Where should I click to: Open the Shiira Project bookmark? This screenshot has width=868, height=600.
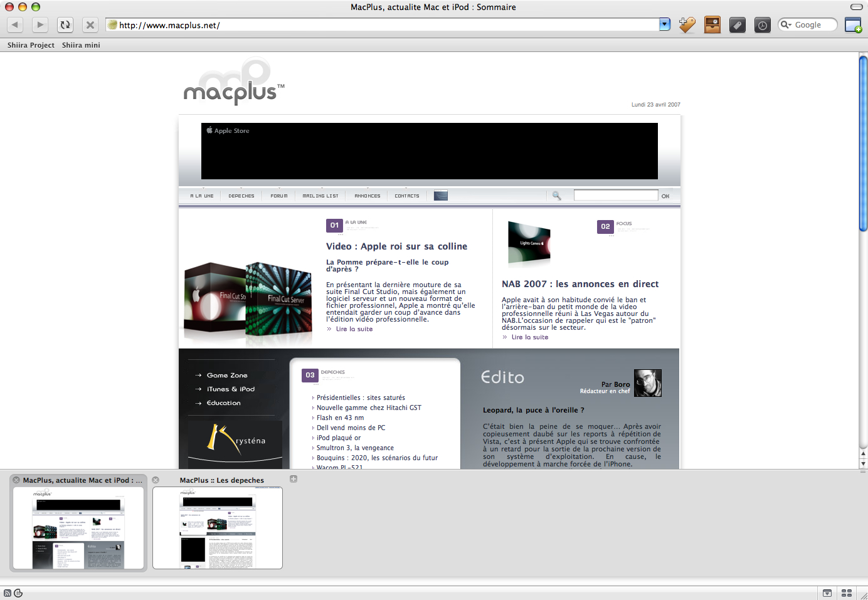pyautogui.click(x=31, y=45)
